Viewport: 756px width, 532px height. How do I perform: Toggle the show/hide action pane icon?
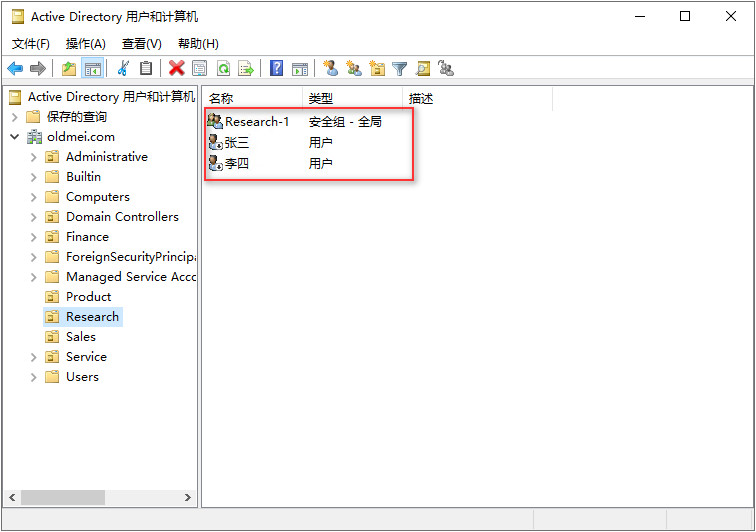(x=300, y=68)
